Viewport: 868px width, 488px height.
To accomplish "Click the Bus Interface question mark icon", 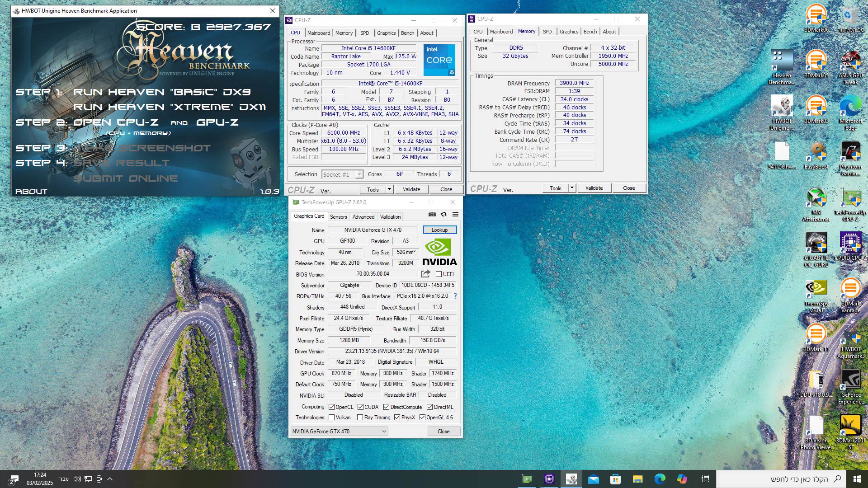I will (455, 296).
